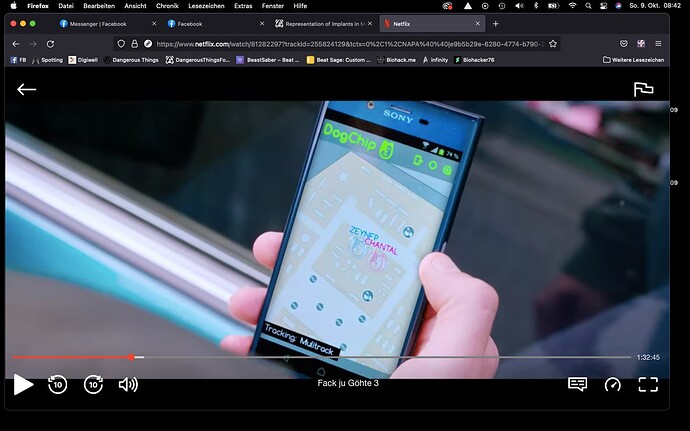Open Time Machine menu bar icon

(502, 6)
